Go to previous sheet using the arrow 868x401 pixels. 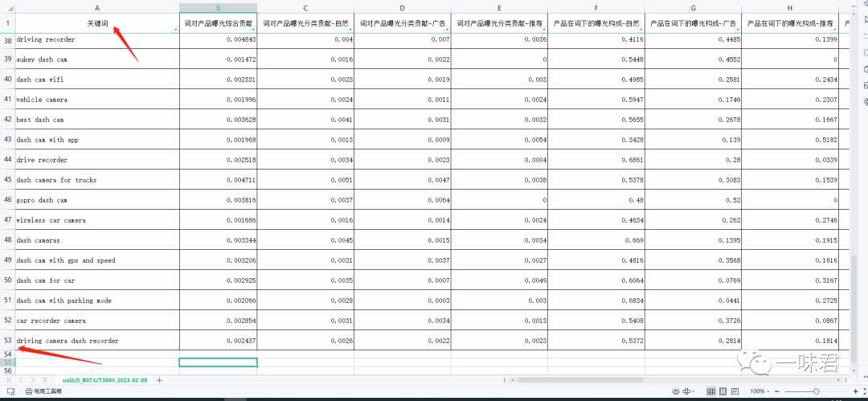(21, 380)
